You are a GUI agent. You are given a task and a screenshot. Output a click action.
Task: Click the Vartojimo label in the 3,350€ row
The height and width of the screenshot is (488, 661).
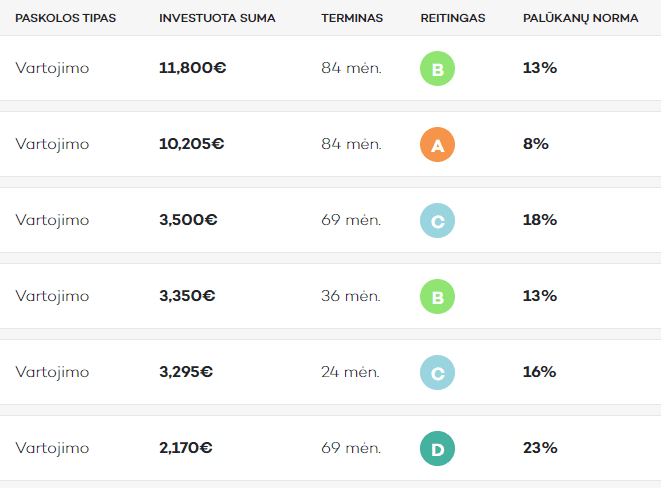[x=52, y=296]
